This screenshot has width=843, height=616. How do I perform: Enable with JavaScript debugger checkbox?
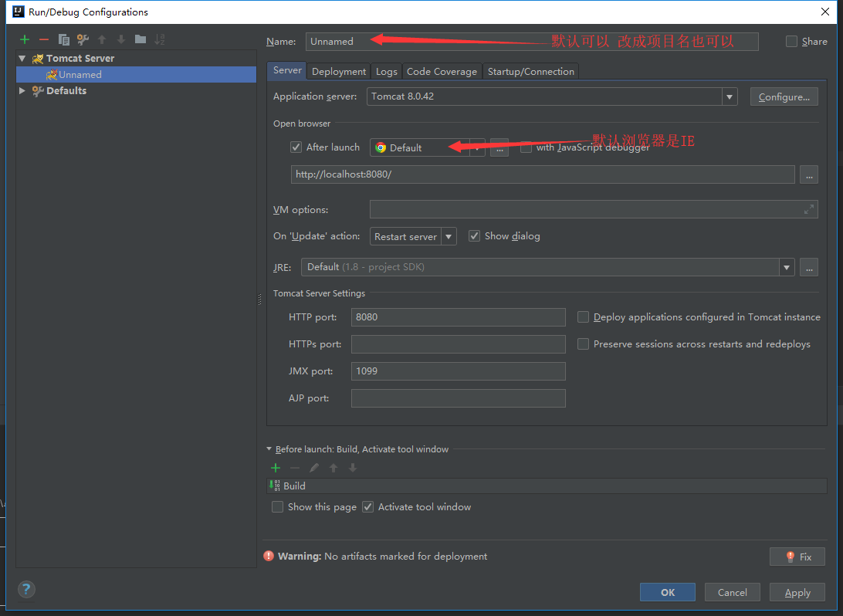point(526,147)
